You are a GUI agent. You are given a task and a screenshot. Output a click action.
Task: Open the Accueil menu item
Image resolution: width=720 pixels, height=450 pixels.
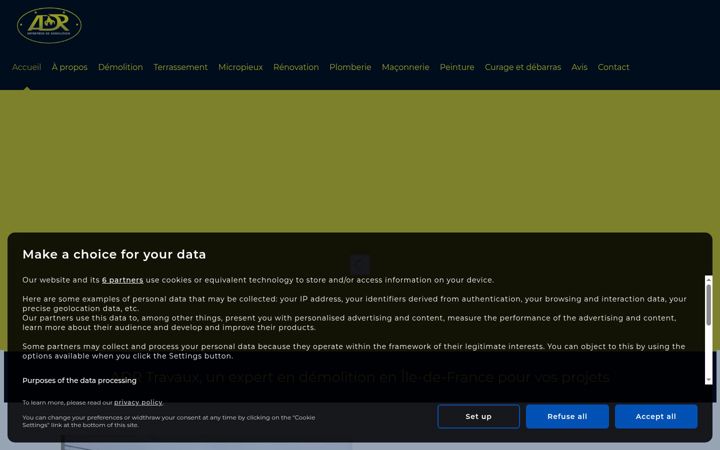point(27,67)
